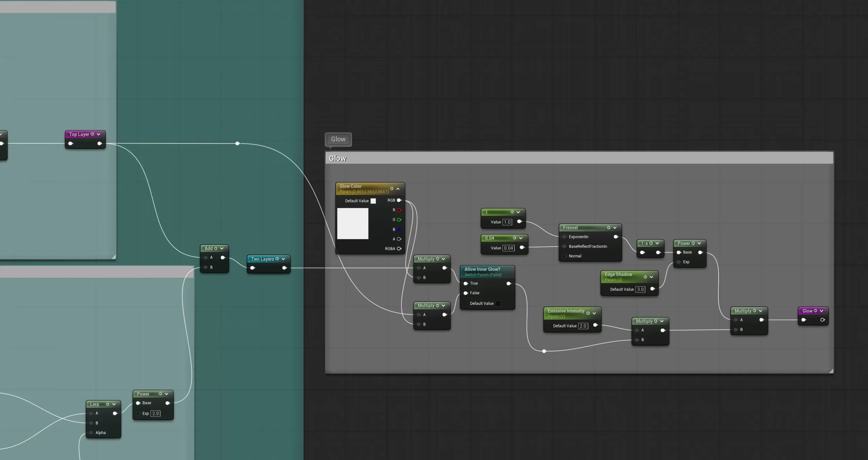Click the False input pin on Allow Inner Glow
868x460 pixels.
466,293
